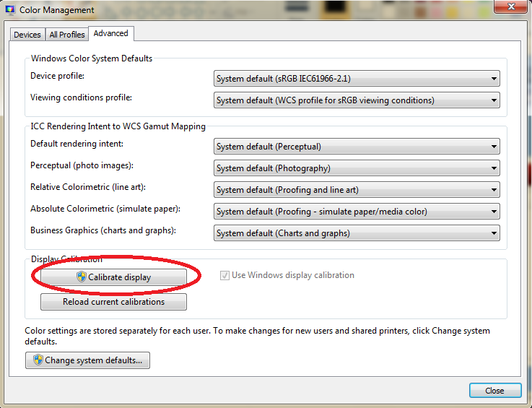Click the Color settings are stored separately text
532x408 pixels.
coord(257,336)
